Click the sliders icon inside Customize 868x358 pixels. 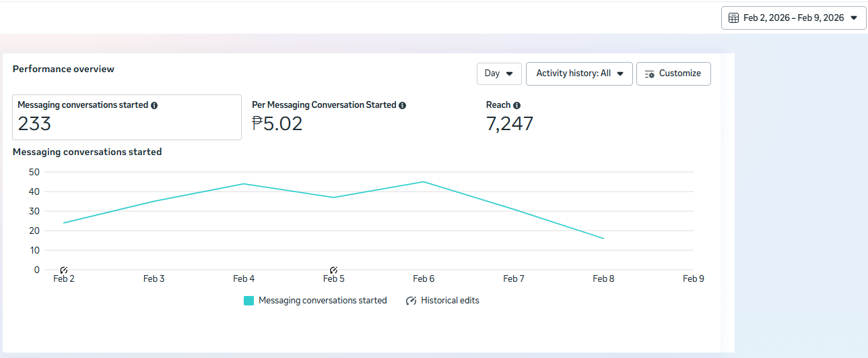click(650, 74)
